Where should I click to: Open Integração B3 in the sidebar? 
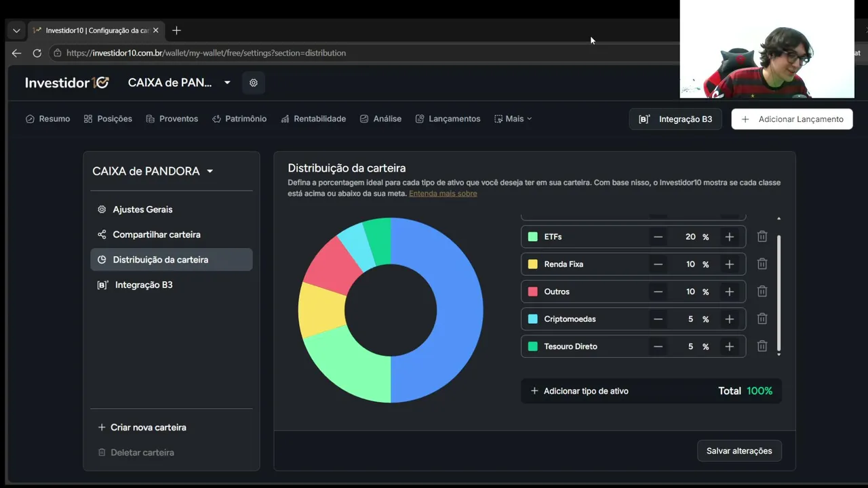171,285
